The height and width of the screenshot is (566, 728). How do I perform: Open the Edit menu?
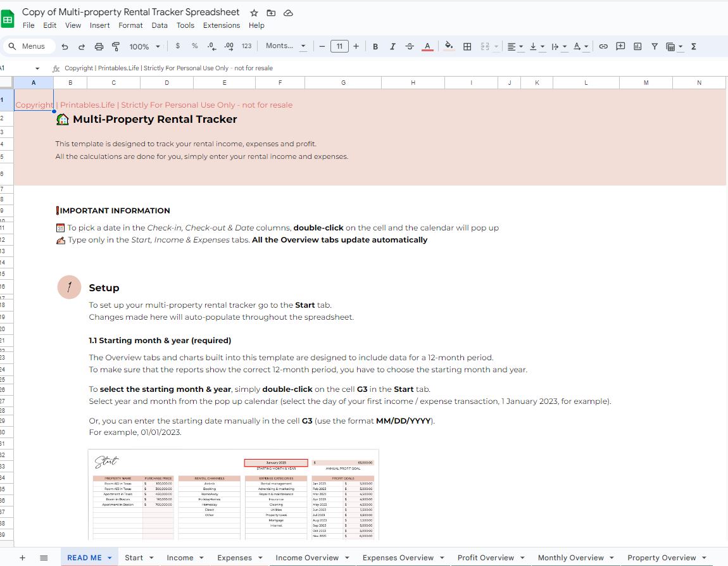[49, 25]
